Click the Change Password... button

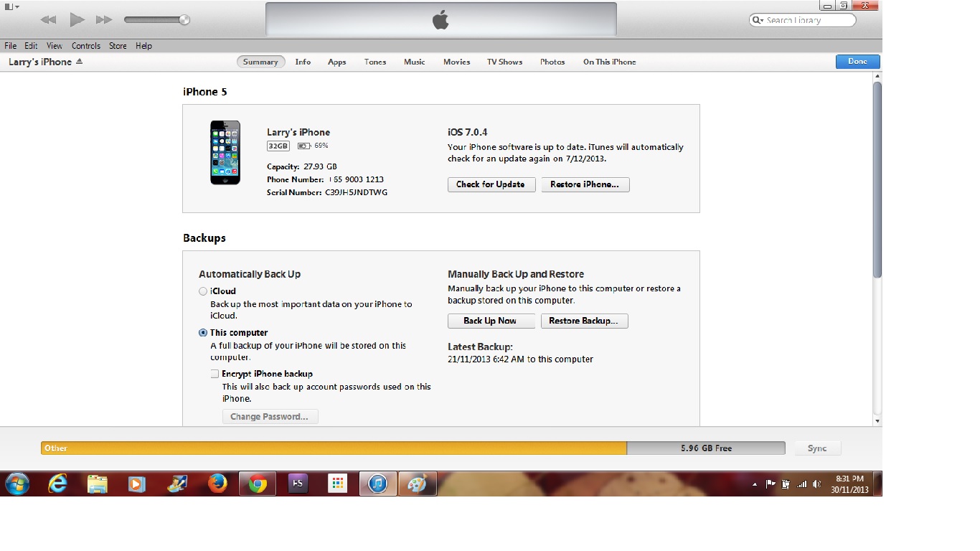tap(270, 417)
